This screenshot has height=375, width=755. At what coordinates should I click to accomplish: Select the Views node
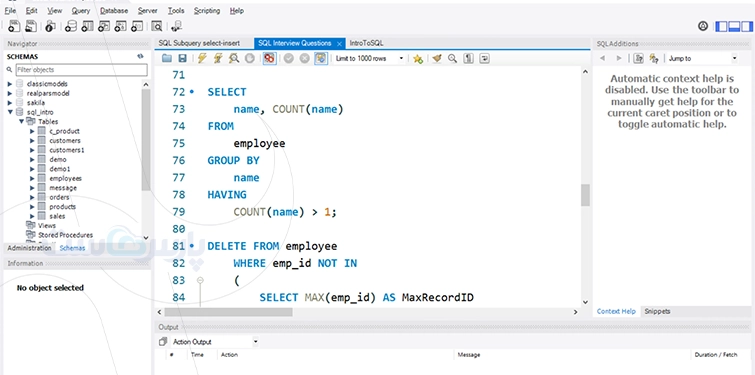click(x=47, y=225)
